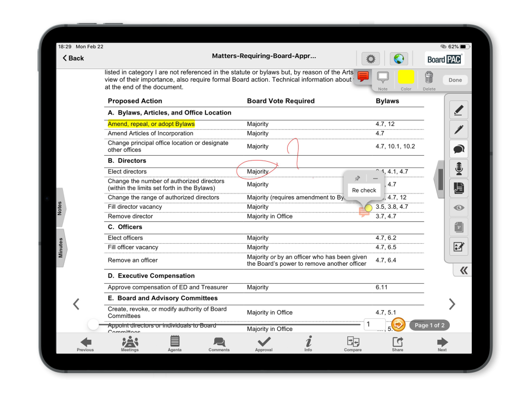Open the Approval tab in bottom bar
This screenshot has height=400, width=532.
click(264, 344)
